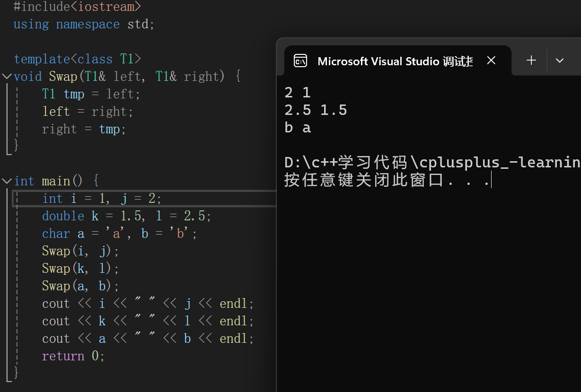Click the 'double k = 1.5, l = 2.5;' line

(x=127, y=216)
